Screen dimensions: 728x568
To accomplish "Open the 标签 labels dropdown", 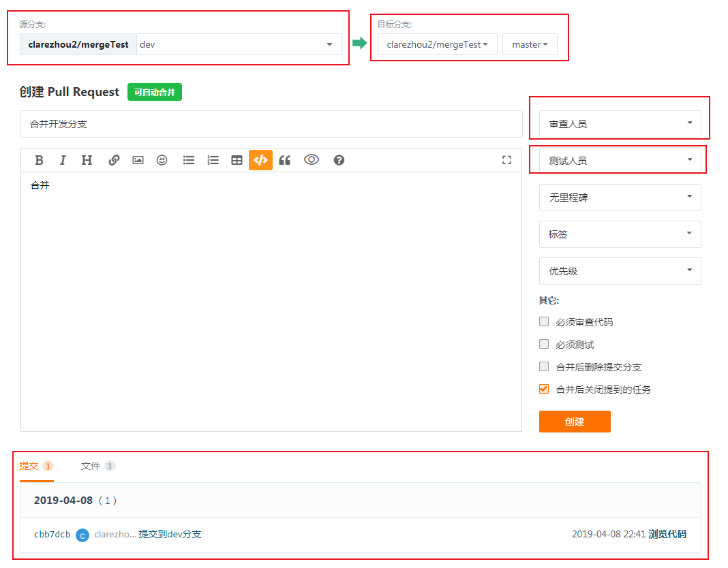I will coord(620,234).
